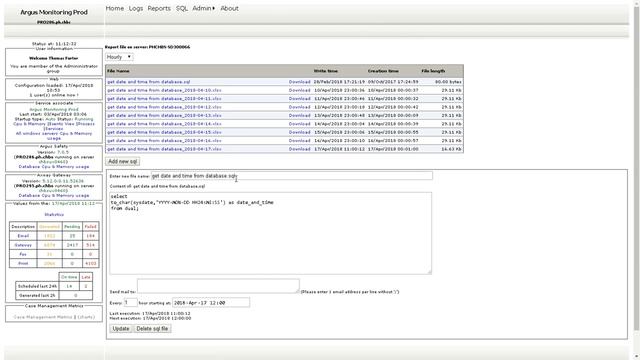This screenshot has width=640, height=360.
Task: Download the 2018-04-16 xlsx report
Action: (x=300, y=140)
